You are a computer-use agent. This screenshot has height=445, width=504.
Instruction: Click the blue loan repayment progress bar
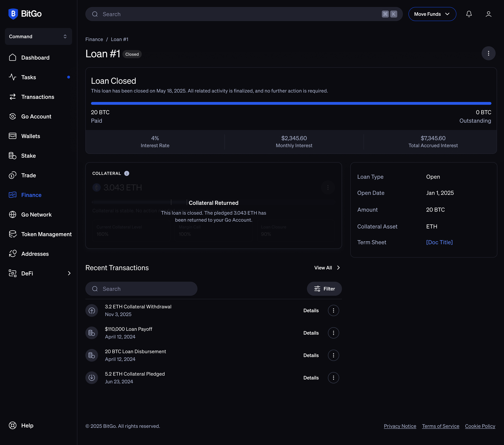291,103
